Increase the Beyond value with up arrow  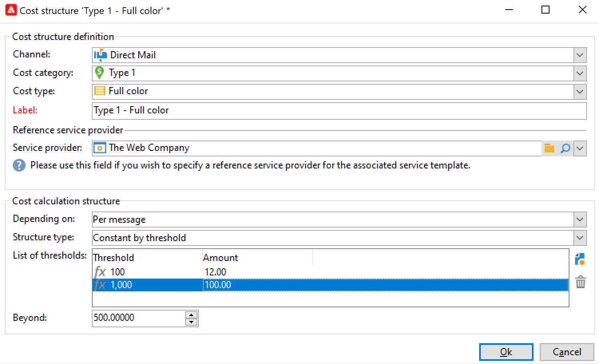coord(192,315)
